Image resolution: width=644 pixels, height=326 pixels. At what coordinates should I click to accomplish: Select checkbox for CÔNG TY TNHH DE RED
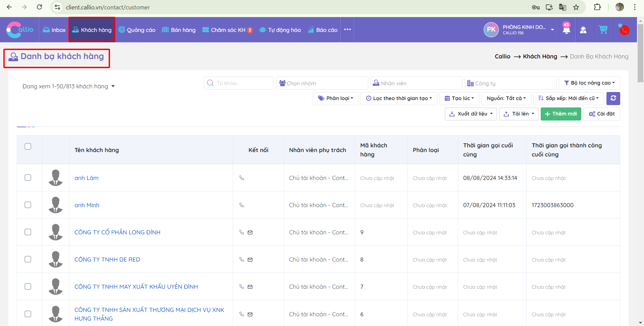point(28,259)
